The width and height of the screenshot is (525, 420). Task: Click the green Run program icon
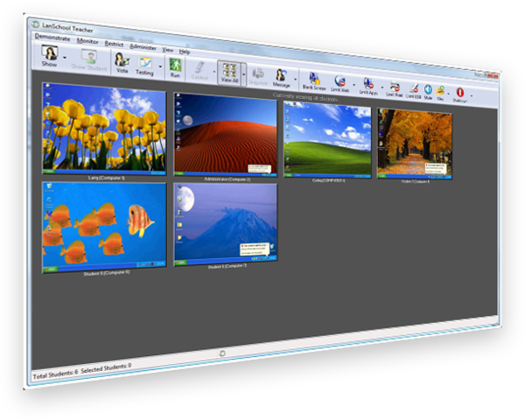175,65
